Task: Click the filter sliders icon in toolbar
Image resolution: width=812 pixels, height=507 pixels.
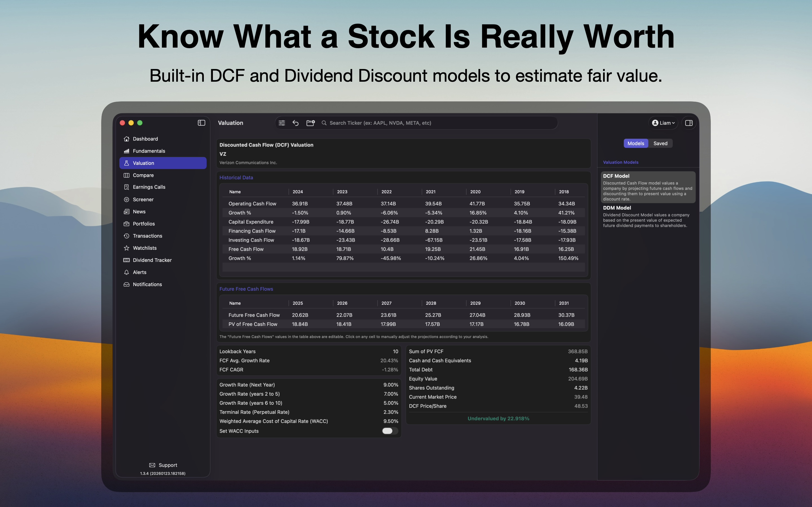Action: pyautogui.click(x=282, y=123)
